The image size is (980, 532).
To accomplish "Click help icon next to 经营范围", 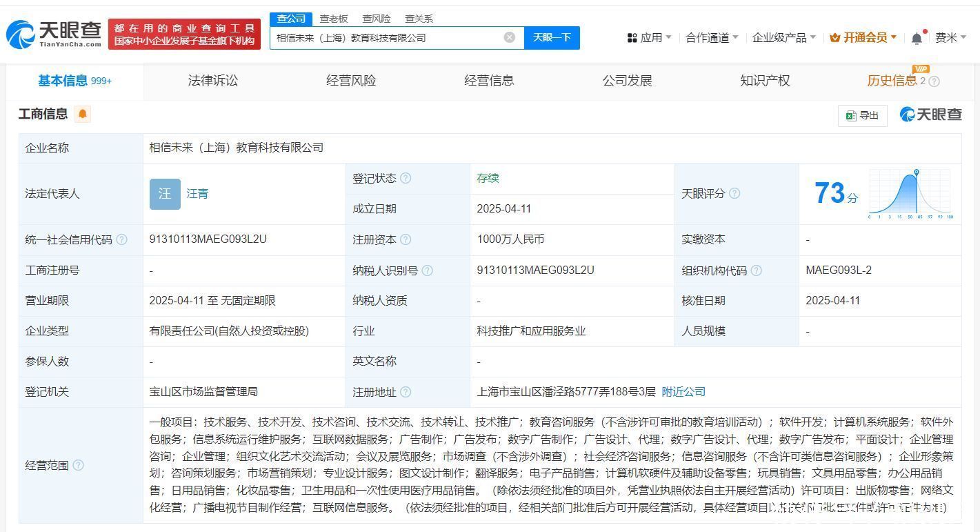I will pos(79,465).
